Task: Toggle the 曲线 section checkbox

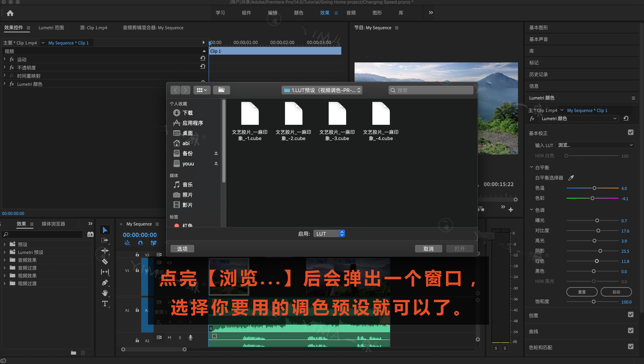Action: 631,330
